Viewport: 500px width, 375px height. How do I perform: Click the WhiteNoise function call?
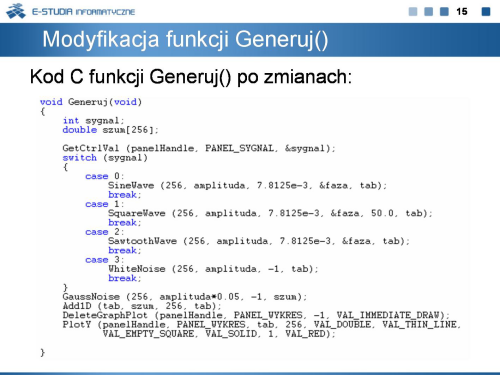coord(213,269)
